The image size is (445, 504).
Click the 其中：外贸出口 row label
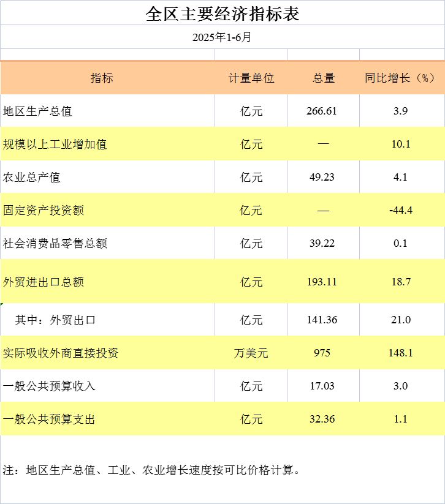click(56, 320)
